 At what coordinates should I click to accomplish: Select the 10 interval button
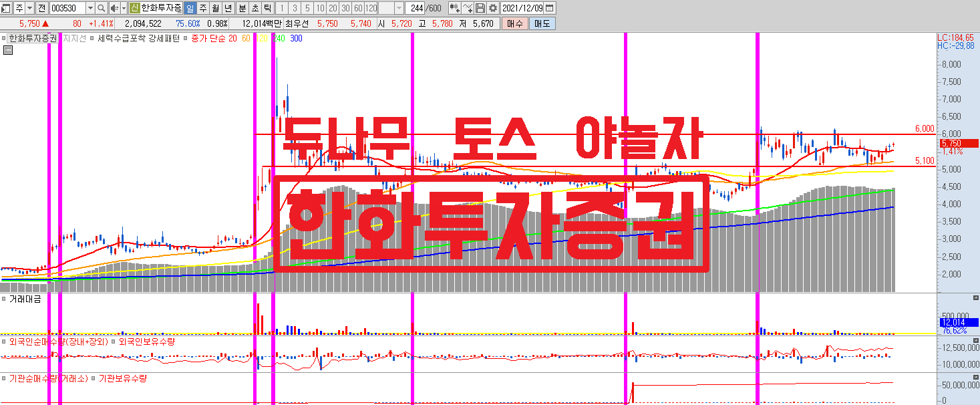pyautogui.click(x=320, y=8)
